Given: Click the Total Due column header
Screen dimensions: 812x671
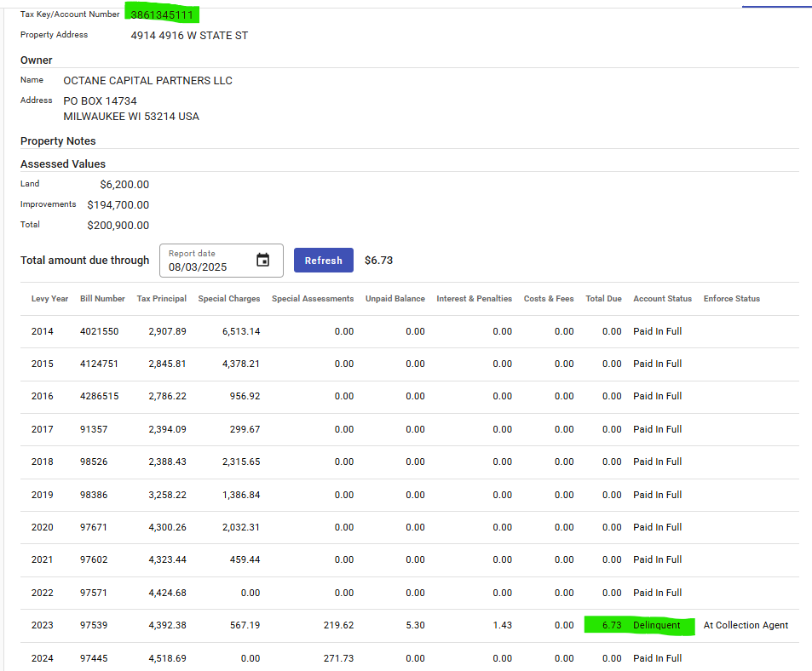Looking at the screenshot, I should coord(603,299).
